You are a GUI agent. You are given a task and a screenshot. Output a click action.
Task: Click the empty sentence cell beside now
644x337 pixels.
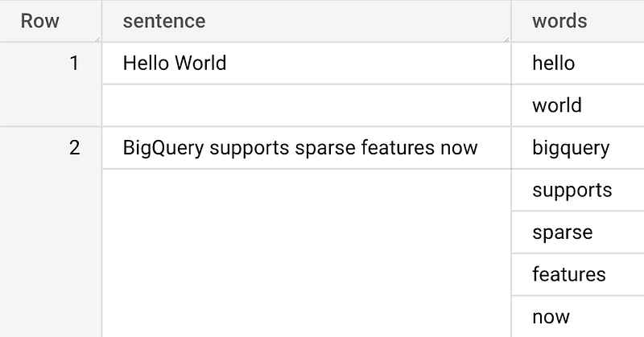point(307,316)
